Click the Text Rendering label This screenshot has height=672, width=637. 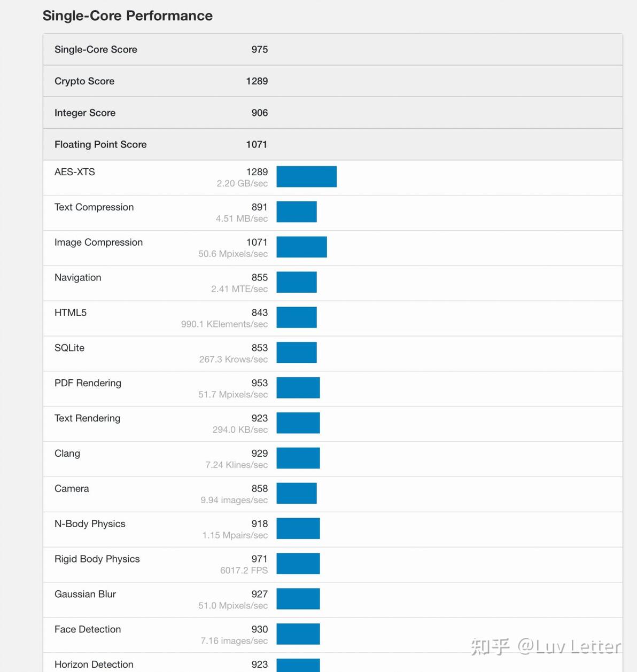pos(87,418)
